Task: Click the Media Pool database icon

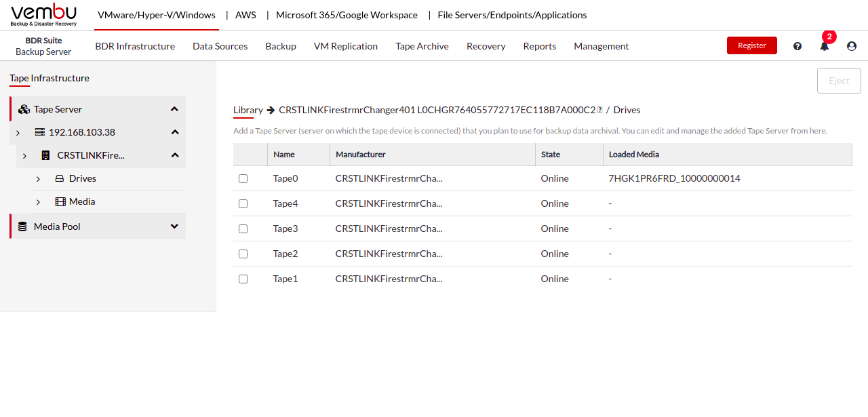Action: (x=22, y=226)
